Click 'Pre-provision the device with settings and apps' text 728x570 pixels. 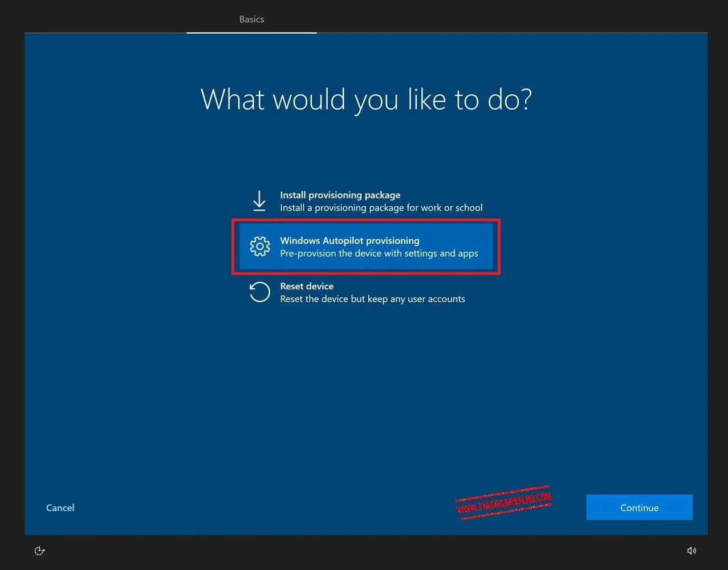pos(379,253)
